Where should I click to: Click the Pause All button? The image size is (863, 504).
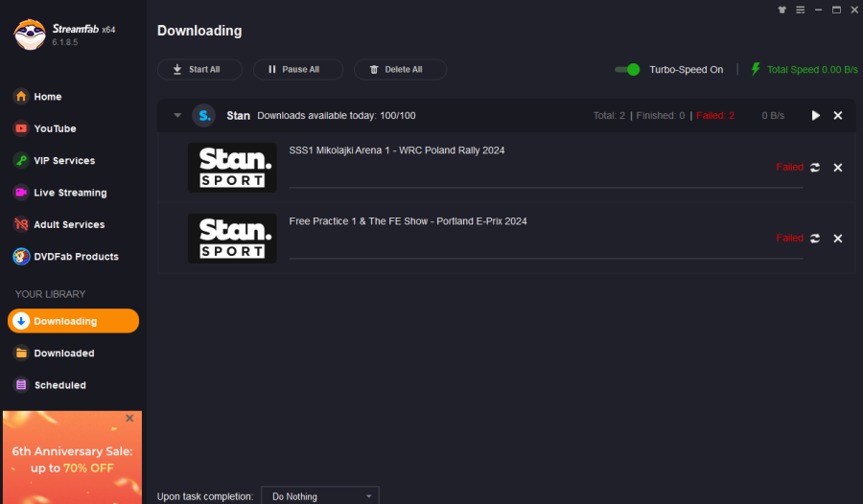[298, 69]
